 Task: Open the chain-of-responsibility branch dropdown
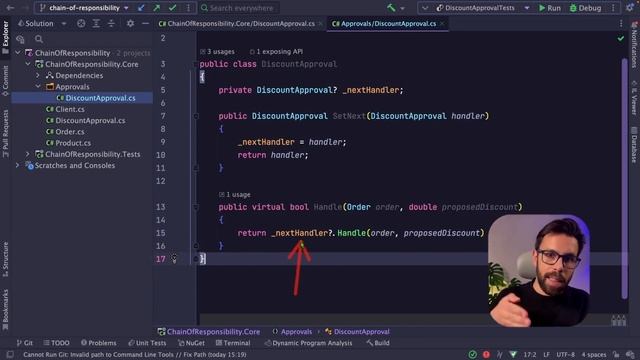tap(84, 8)
